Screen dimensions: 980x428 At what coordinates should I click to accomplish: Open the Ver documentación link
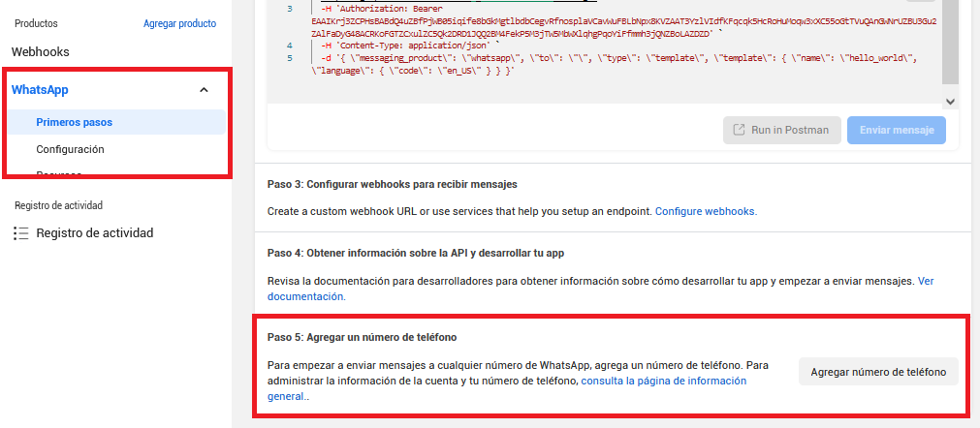click(925, 281)
